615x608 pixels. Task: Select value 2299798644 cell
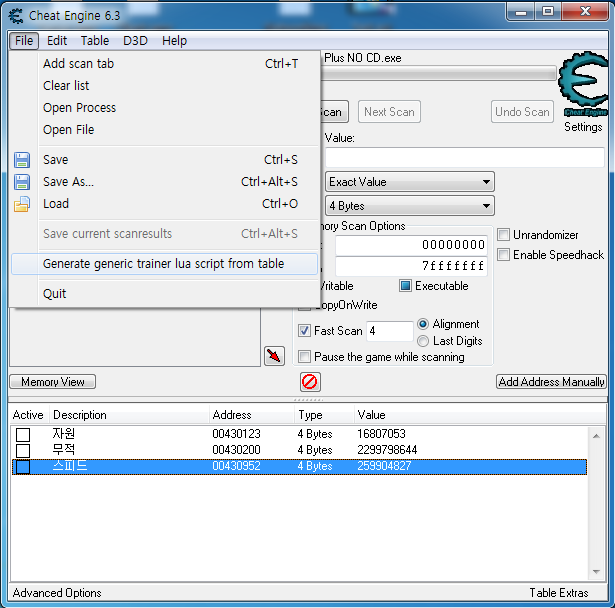pos(387,450)
